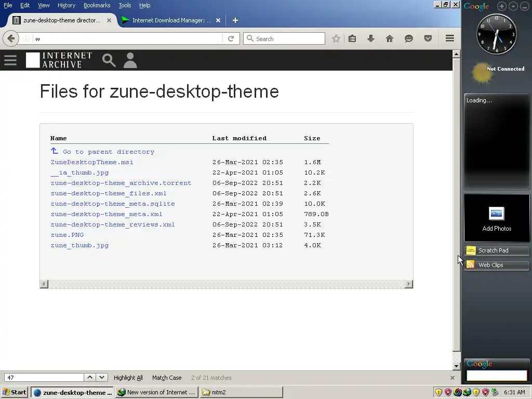Click the file listing left scroll arrow
Image resolution: width=532 pixels, height=399 pixels.
(44, 284)
